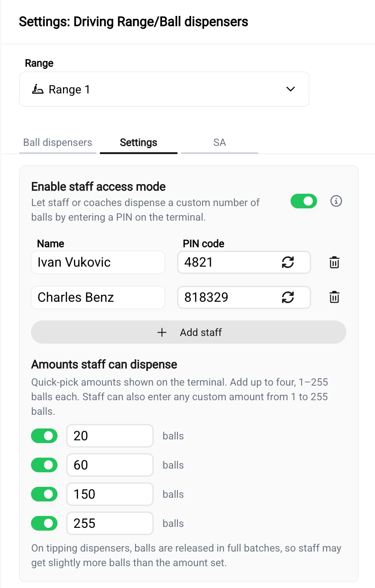Click the Charles Benz name field
The image size is (375, 588).
(98, 297)
